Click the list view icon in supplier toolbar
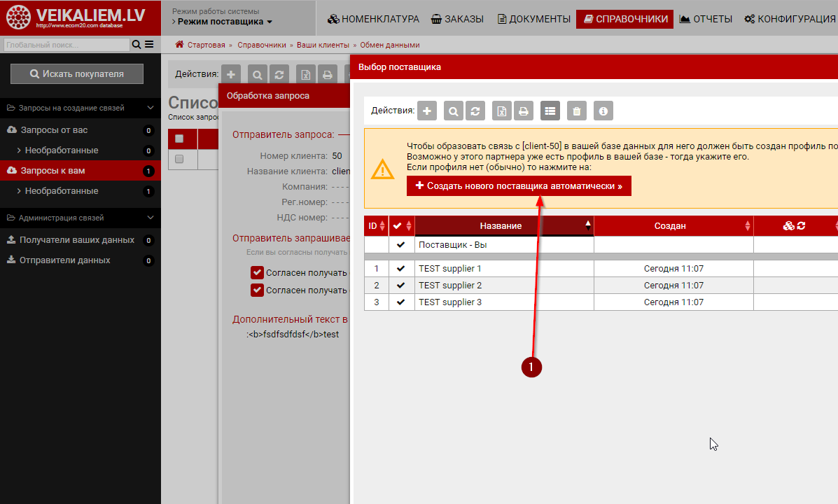The height and width of the screenshot is (504, 838). (x=550, y=111)
